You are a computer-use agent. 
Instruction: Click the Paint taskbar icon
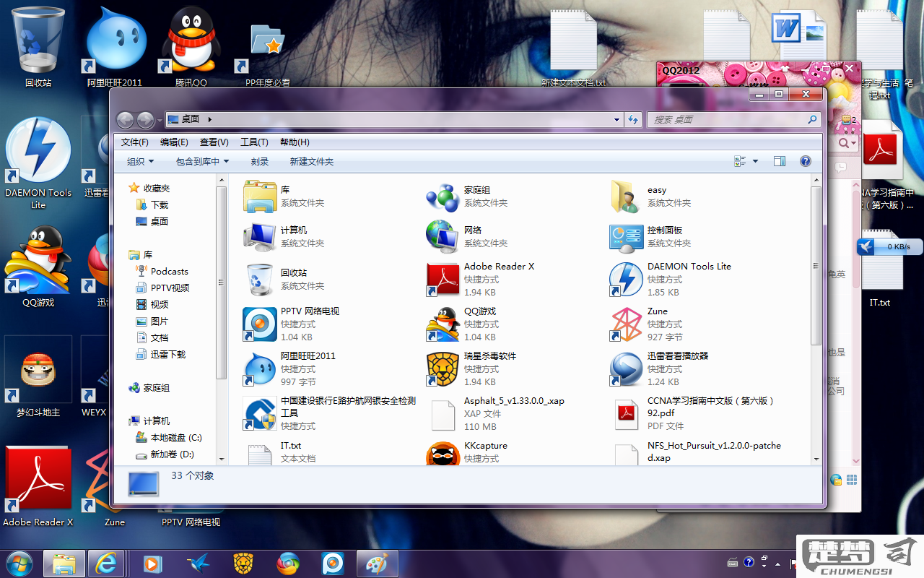[377, 563]
